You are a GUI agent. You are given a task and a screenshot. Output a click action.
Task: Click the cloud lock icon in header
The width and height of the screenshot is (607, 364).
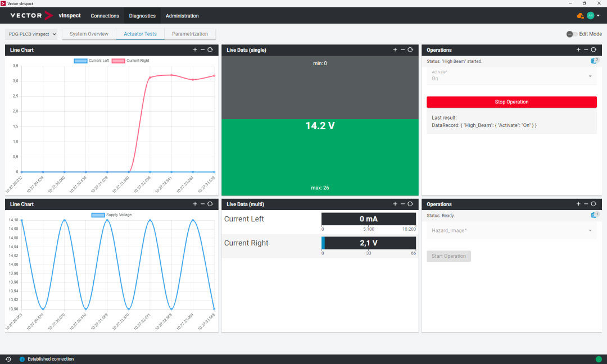[x=581, y=16]
